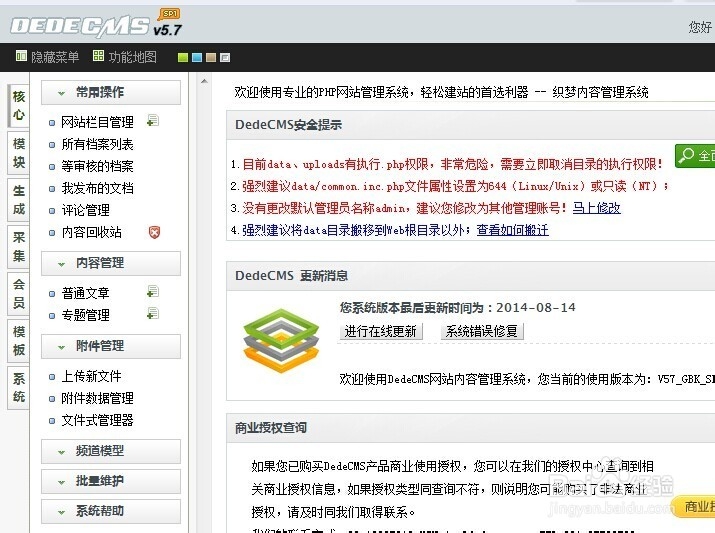Click the menu scrollbar up arrow
This screenshot has height=533, width=715.
click(x=204, y=82)
